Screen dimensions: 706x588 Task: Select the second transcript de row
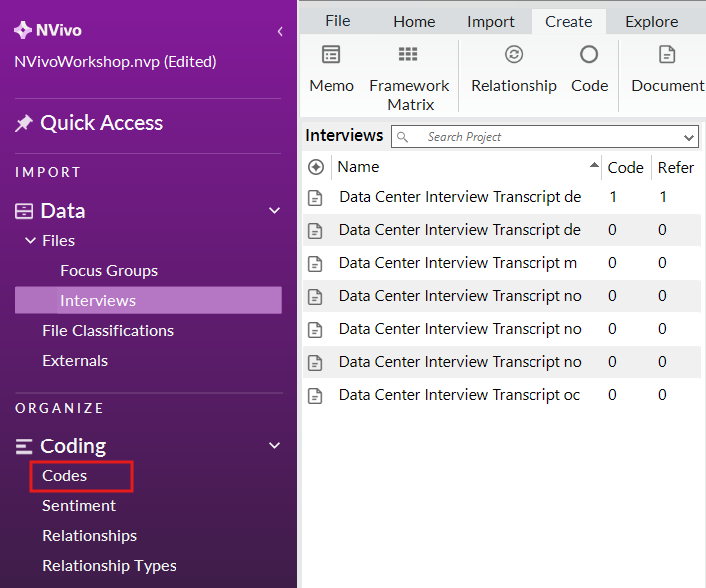(502, 230)
